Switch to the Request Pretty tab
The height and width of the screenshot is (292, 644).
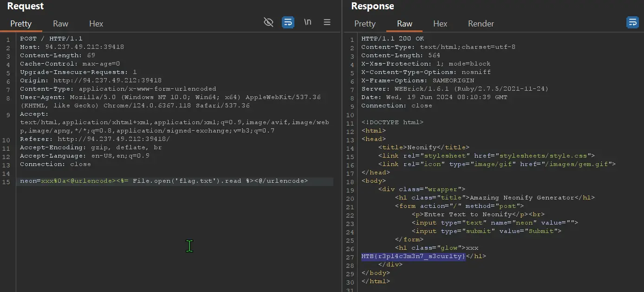[21, 24]
